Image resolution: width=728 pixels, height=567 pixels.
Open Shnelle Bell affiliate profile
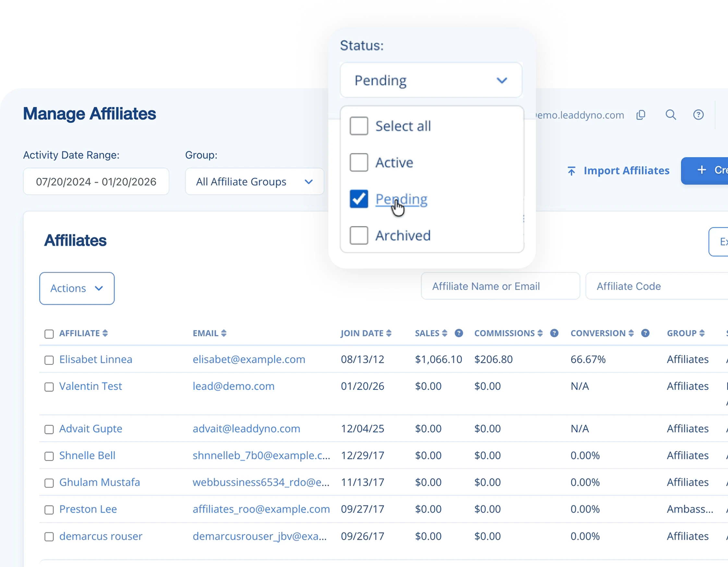(x=87, y=455)
